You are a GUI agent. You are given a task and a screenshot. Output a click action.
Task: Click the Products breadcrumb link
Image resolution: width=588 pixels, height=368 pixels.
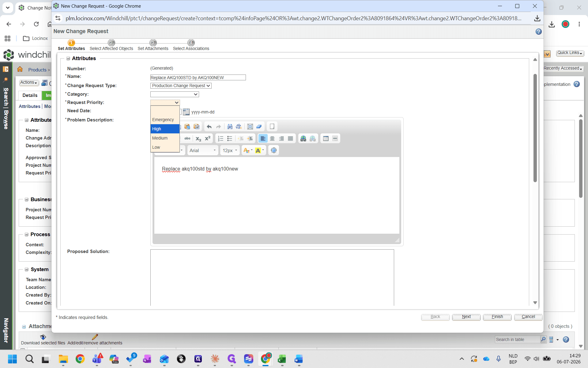(37, 70)
